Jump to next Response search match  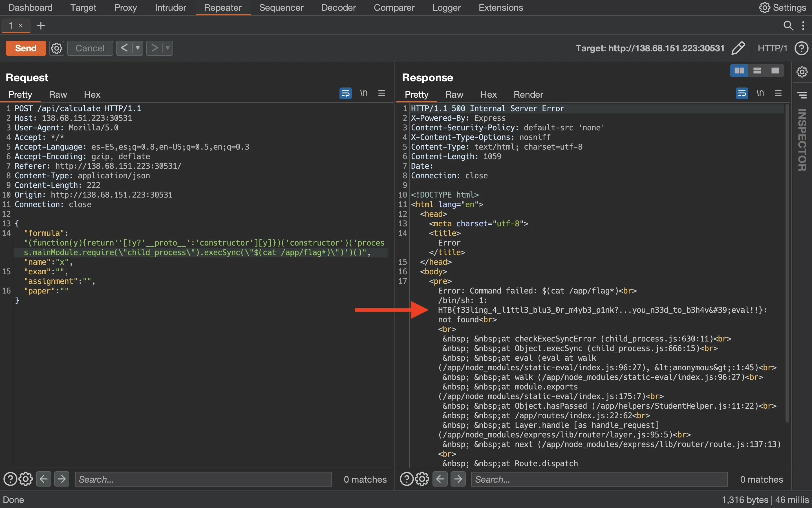[458, 479]
